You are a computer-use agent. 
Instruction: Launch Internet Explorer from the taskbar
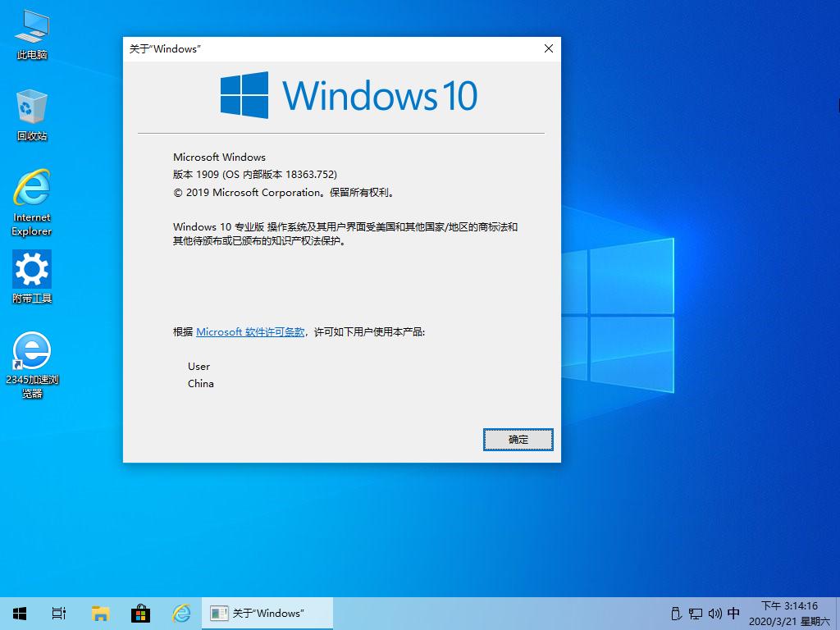tap(181, 614)
